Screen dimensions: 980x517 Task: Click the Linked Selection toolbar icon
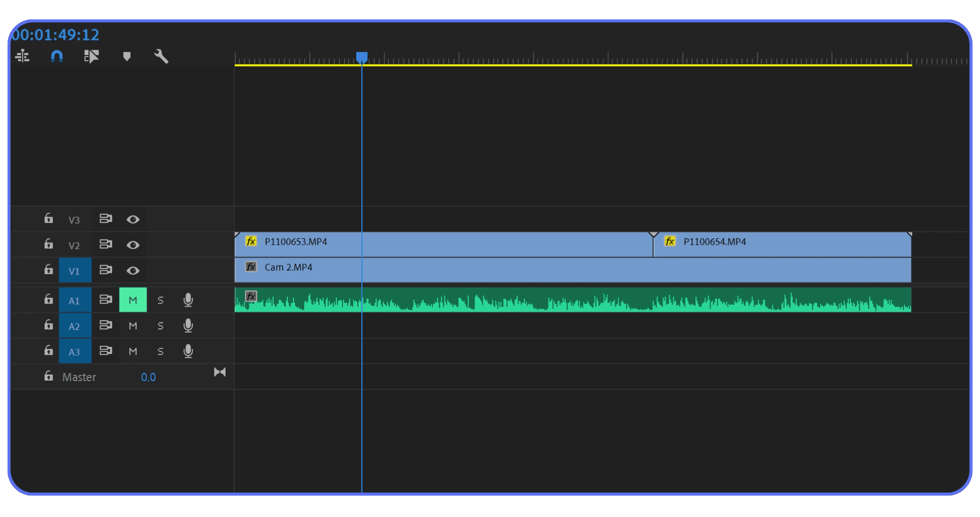[x=91, y=56]
